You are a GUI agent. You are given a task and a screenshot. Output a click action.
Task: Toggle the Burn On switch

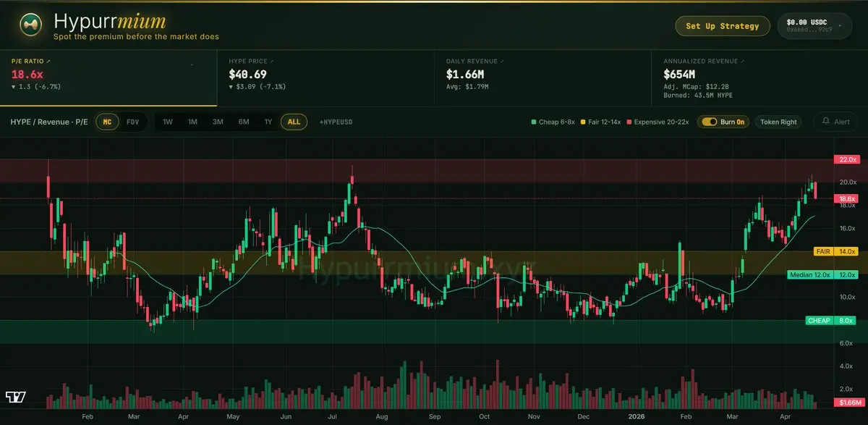709,122
